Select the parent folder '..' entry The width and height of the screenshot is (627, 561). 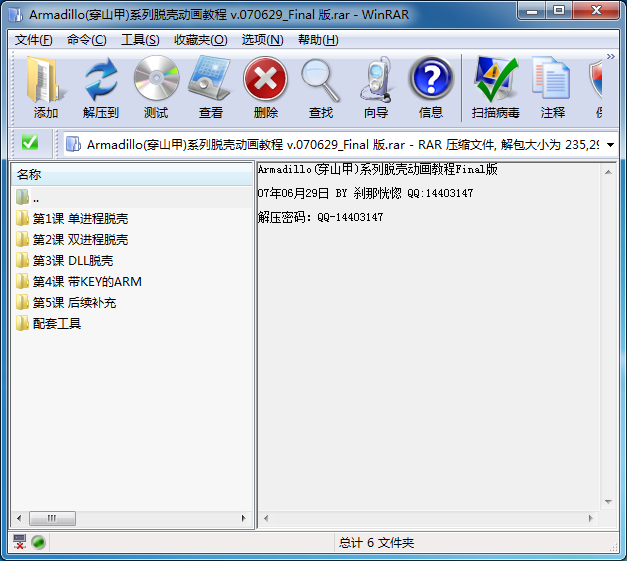132,198
